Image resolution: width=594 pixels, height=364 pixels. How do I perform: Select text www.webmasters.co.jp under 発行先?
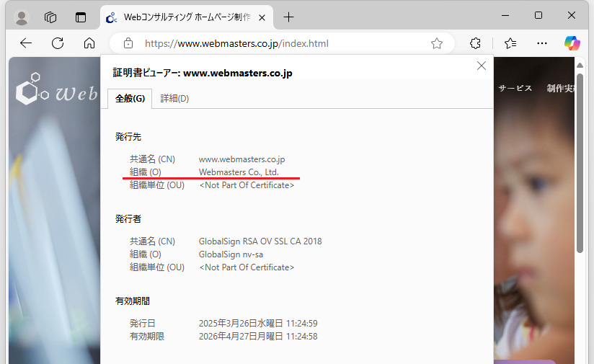pos(241,159)
